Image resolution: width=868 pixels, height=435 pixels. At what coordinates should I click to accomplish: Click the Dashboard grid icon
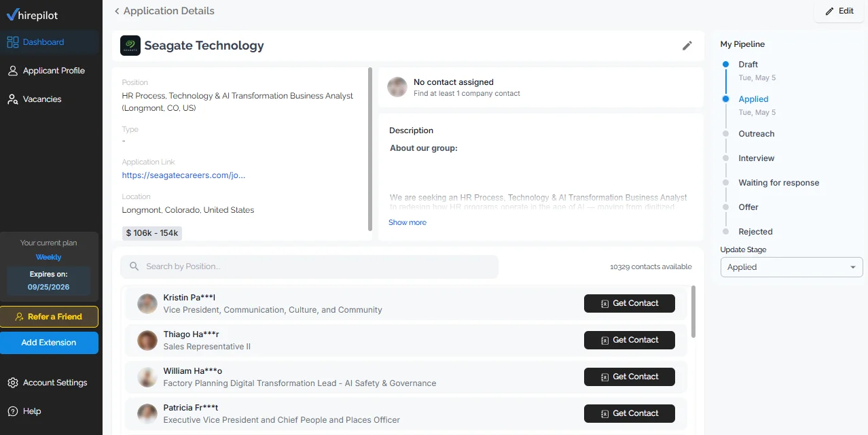12,42
